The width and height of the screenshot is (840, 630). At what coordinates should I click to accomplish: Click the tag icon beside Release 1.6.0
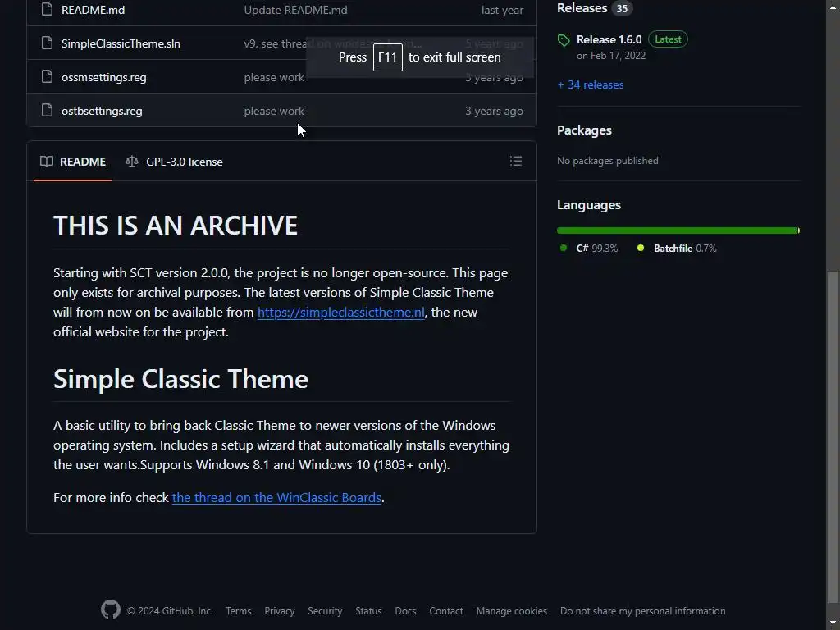coord(563,40)
